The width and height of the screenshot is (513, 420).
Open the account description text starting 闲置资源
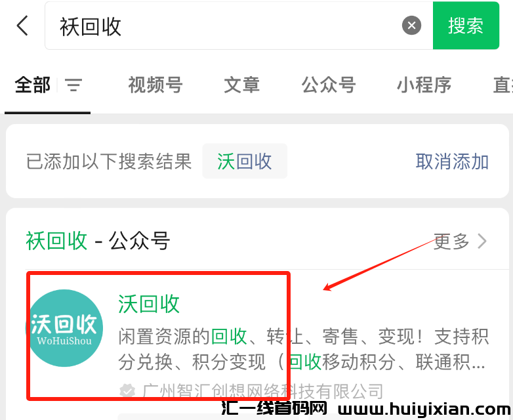(x=303, y=349)
